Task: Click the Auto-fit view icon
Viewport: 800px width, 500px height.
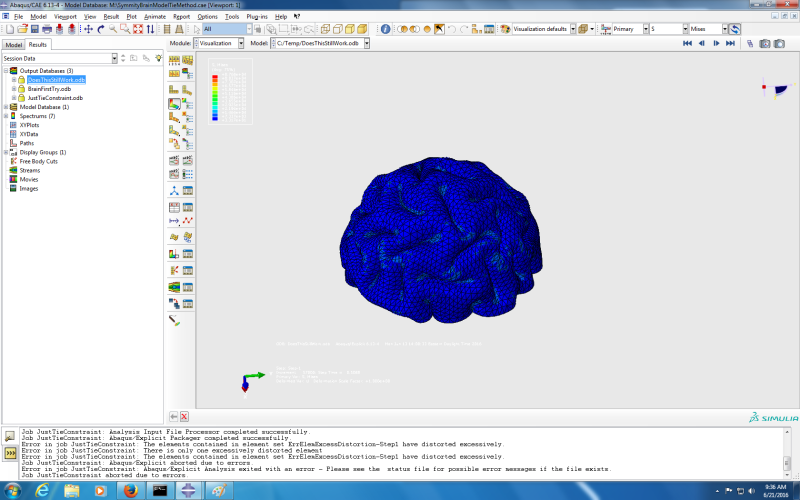Action: point(138,29)
